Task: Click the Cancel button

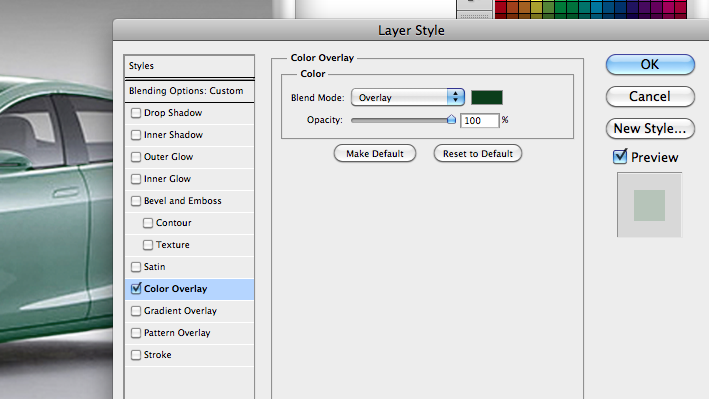Action: click(x=650, y=96)
